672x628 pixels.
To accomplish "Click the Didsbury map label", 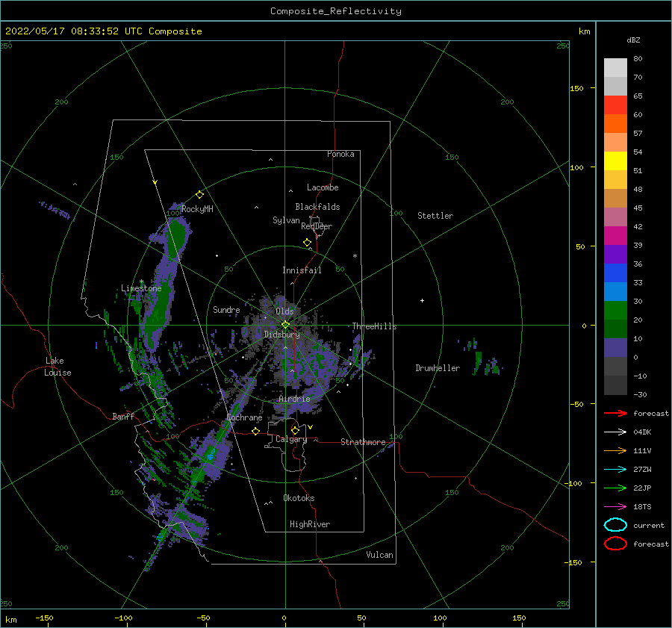I will 282,335.
